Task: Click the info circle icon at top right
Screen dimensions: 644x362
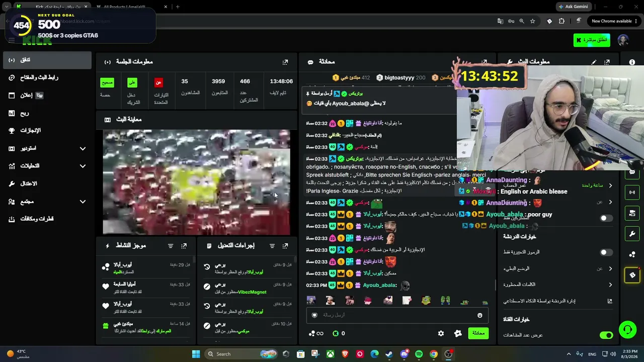Action: click(632, 62)
